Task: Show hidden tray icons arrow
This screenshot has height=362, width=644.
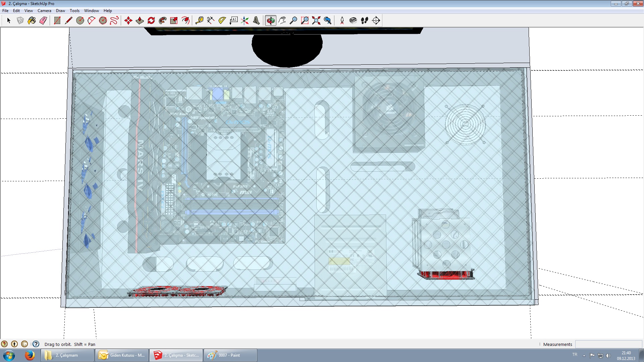Action: click(584, 355)
